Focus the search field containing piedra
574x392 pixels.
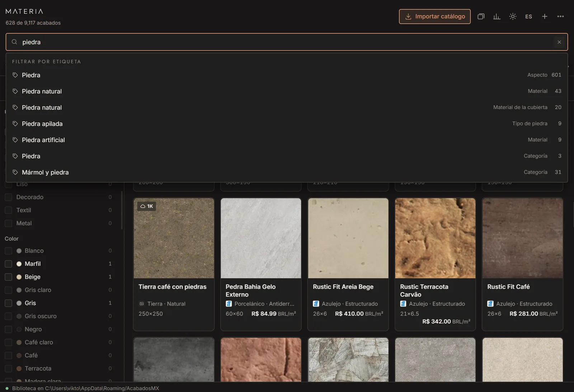[x=287, y=42]
